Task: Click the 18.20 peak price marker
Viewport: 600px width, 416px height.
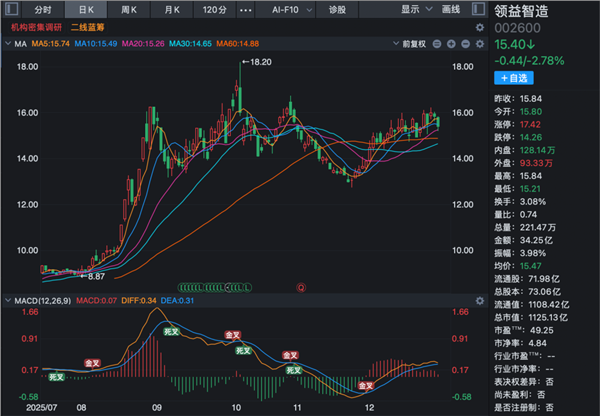Action: tap(260, 61)
